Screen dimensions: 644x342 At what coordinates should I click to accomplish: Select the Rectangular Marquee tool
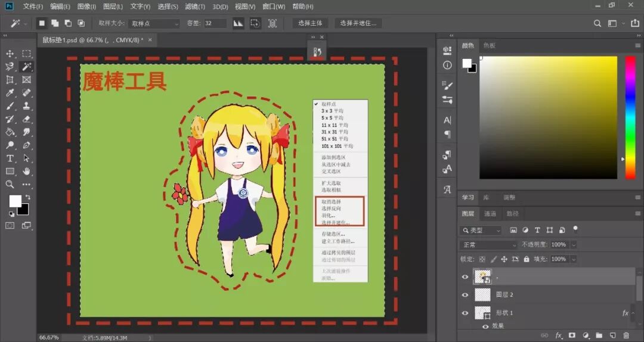tap(26, 54)
